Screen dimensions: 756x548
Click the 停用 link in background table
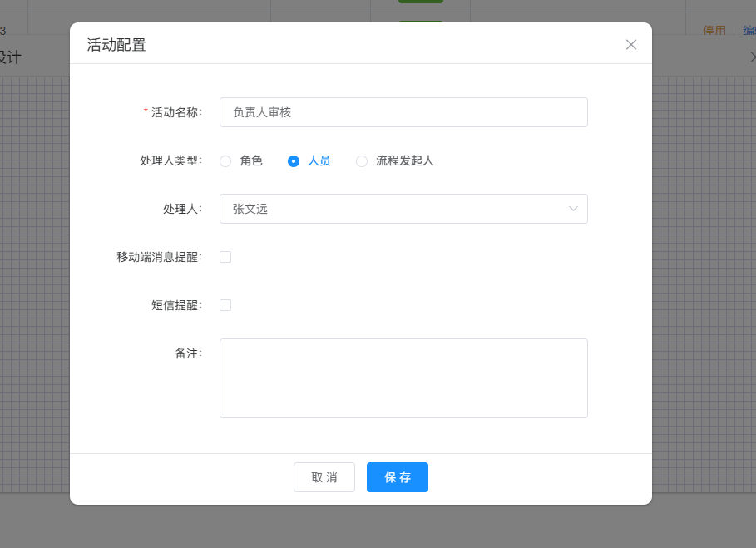click(x=714, y=30)
